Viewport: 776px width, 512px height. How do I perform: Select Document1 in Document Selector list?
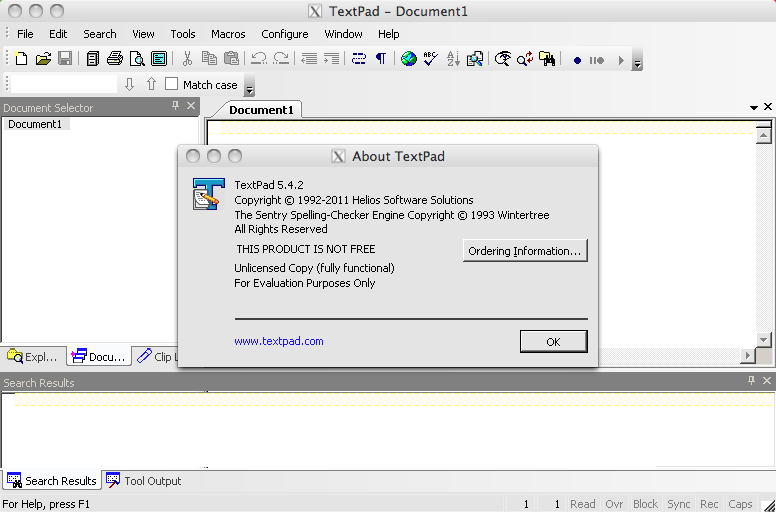(35, 124)
